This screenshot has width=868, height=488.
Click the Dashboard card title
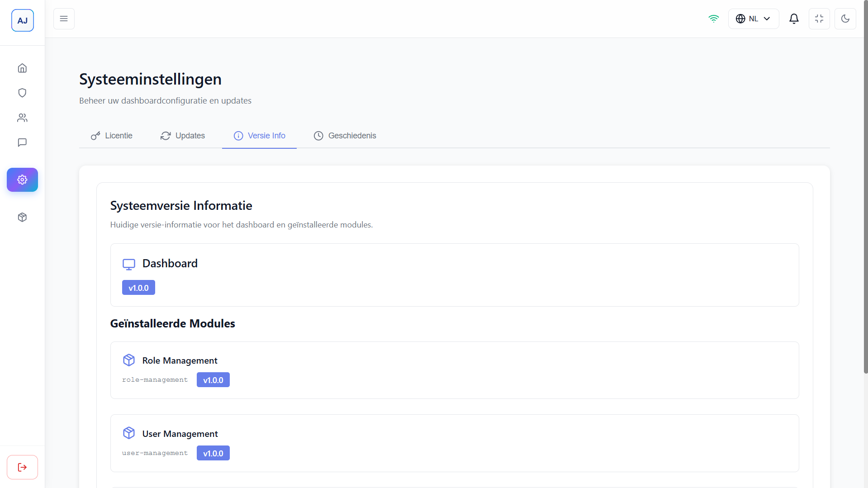170,264
